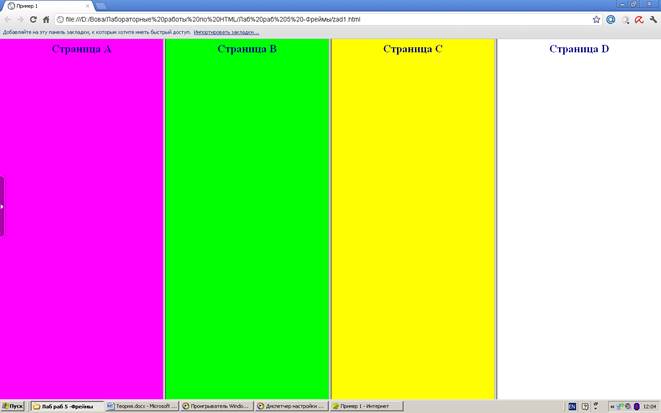Click the Страница A heading
The height and width of the screenshot is (413, 661).
coord(81,49)
